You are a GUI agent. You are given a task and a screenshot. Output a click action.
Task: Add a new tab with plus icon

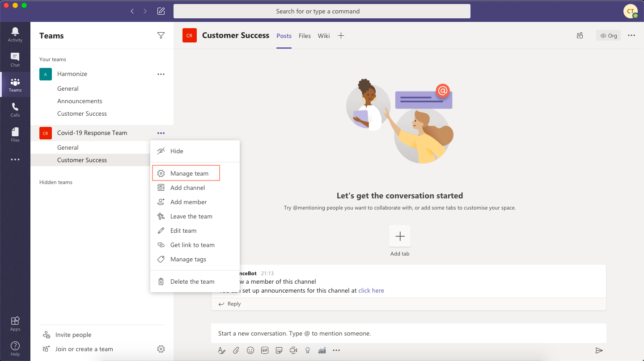point(341,36)
